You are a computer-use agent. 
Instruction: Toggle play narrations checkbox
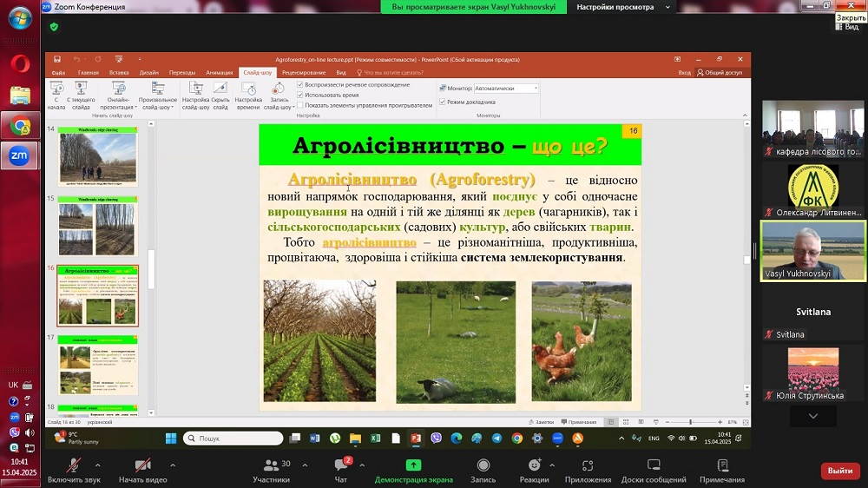pos(300,85)
